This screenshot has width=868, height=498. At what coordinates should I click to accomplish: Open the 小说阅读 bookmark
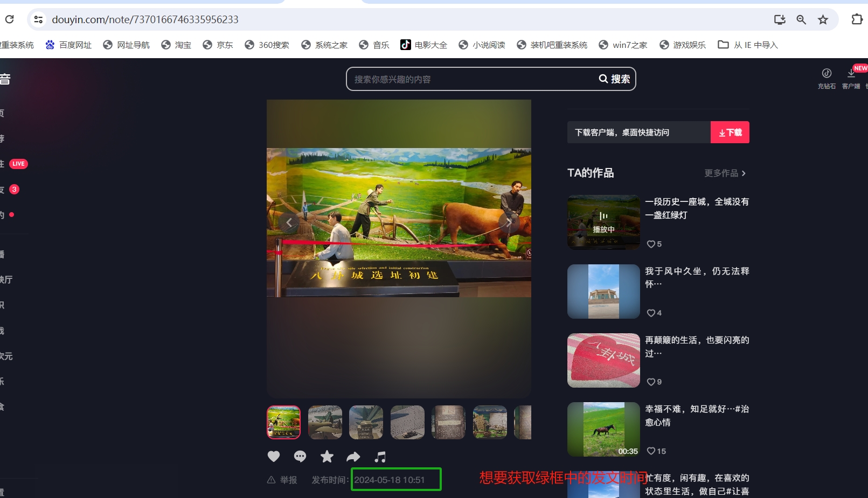coord(482,45)
